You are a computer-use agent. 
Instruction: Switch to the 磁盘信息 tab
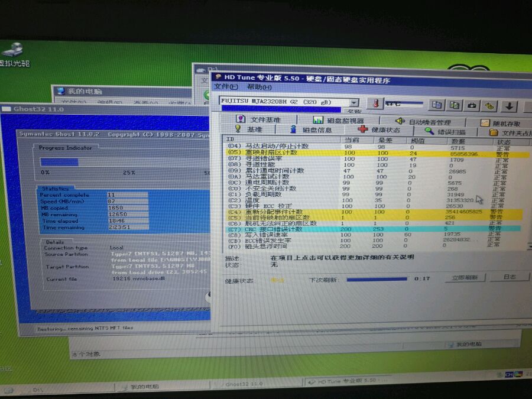tap(311, 130)
